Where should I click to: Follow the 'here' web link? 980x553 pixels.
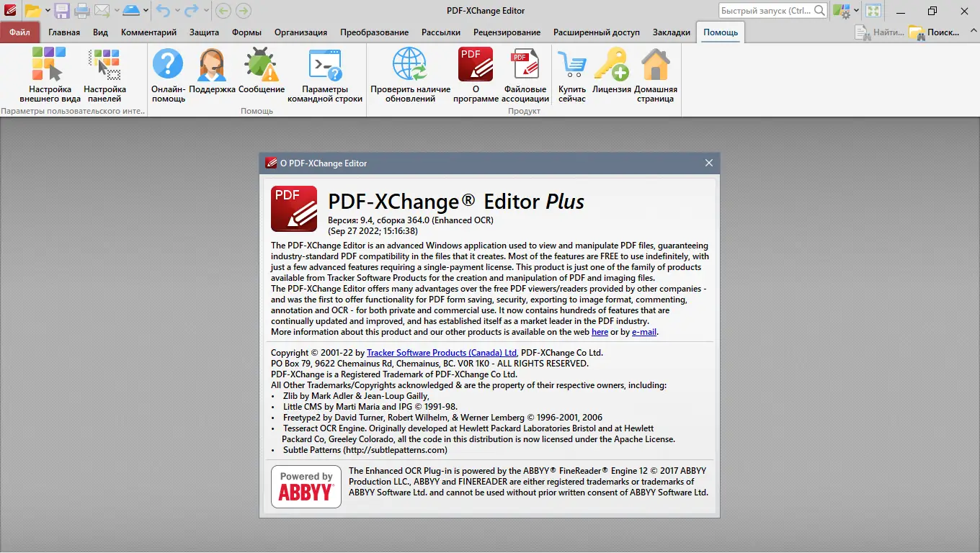click(x=600, y=332)
